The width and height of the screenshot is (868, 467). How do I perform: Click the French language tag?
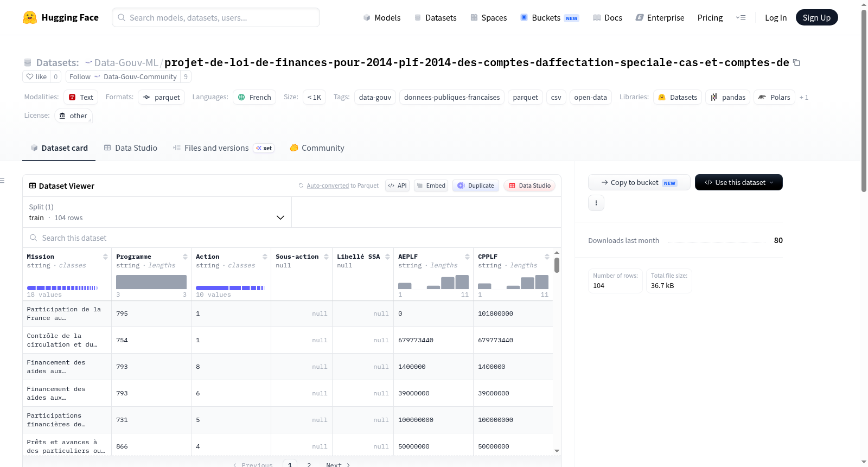point(254,97)
